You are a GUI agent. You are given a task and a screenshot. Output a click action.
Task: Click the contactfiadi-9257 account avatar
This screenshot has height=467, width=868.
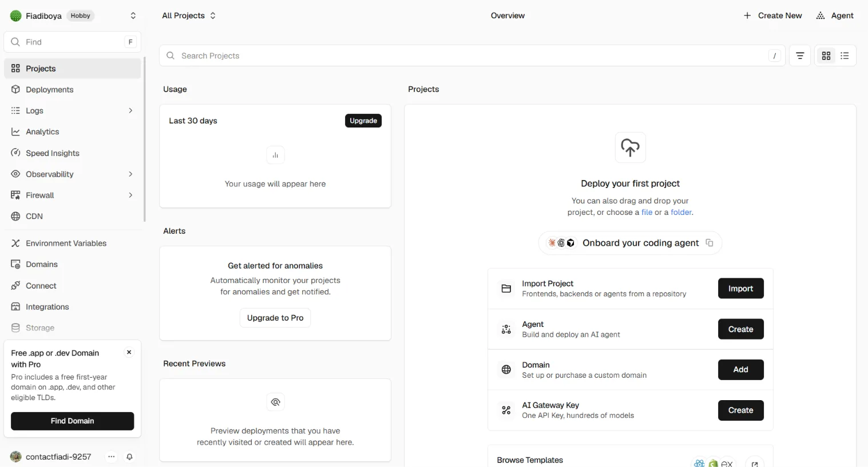pos(16,457)
